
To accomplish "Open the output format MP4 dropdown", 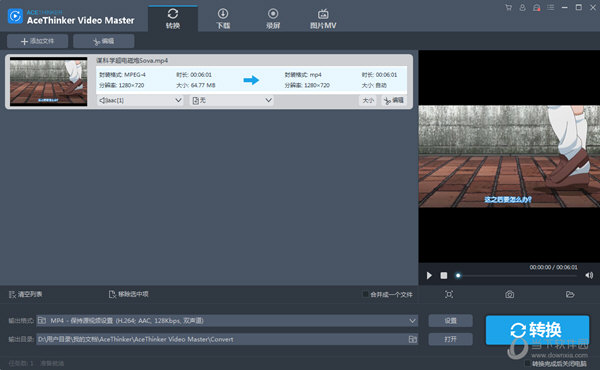I will tap(227, 321).
